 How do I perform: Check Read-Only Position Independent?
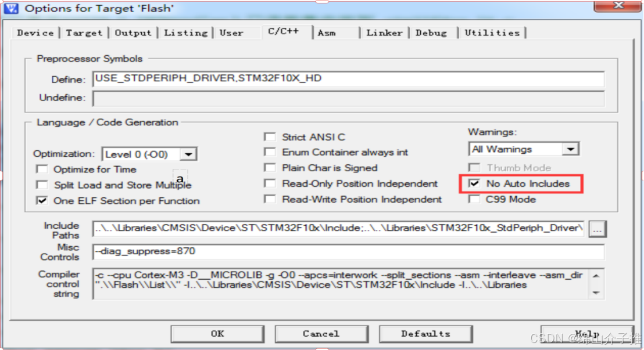[270, 183]
